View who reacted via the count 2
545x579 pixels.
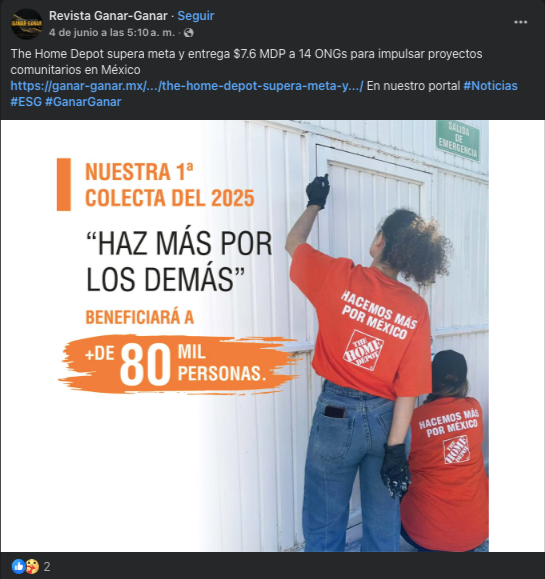tap(47, 566)
